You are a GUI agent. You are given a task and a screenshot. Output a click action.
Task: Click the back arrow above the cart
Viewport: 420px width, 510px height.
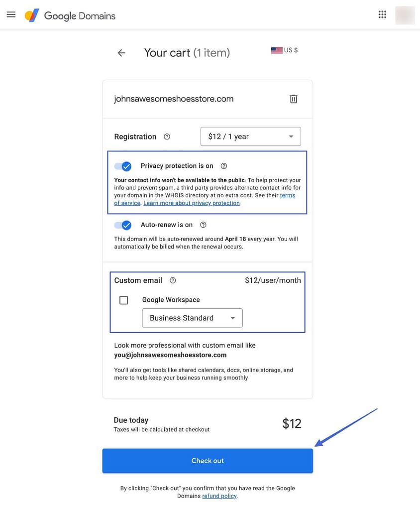(x=121, y=52)
